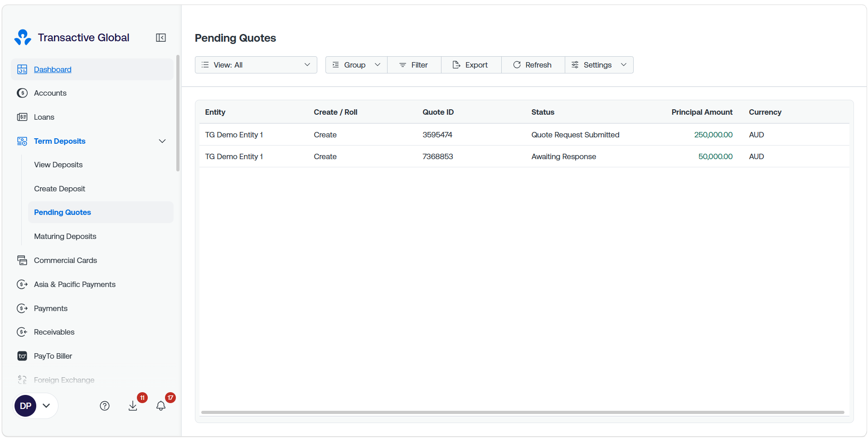This screenshot has width=868, height=438.
Task: Select Create Deposit menu item
Action: (x=59, y=189)
